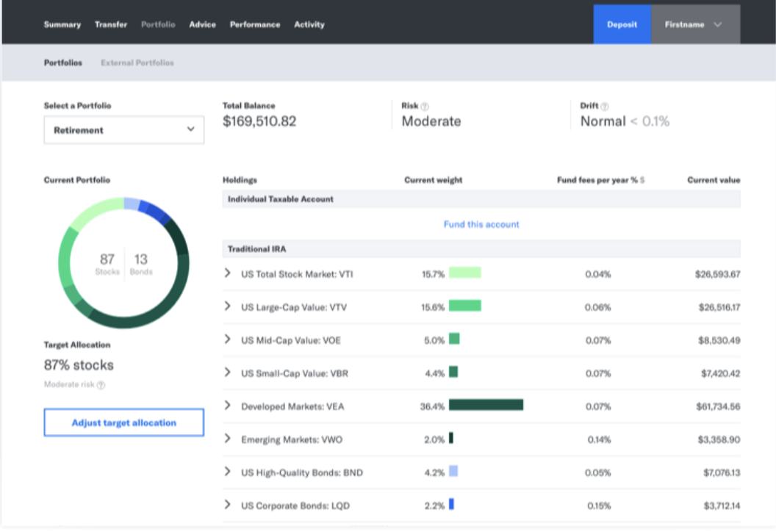
Task: Click the $26,593.67 current value
Action: coord(718,274)
